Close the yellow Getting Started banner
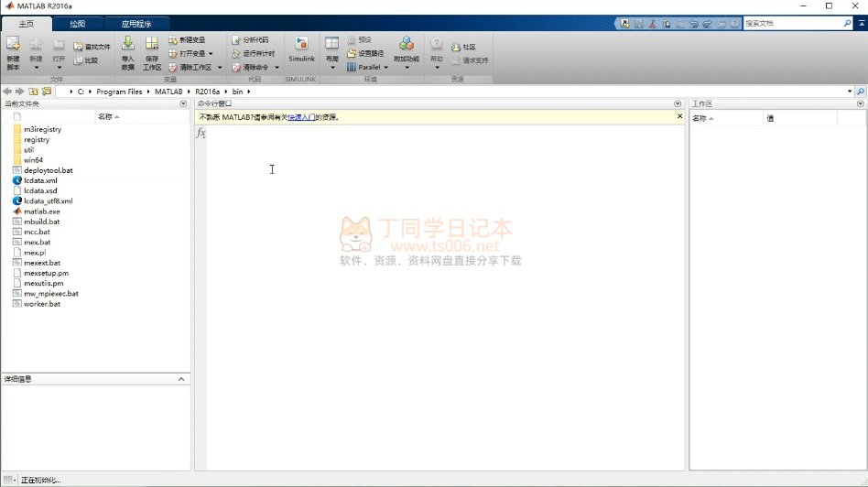 tap(679, 116)
